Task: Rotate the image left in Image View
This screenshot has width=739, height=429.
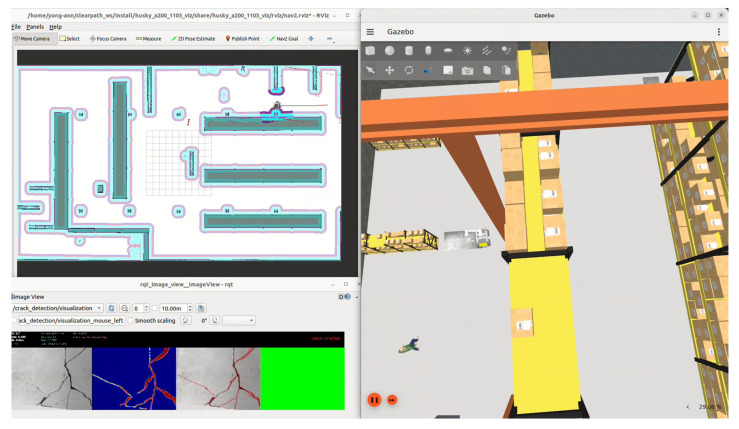Action: click(x=186, y=321)
